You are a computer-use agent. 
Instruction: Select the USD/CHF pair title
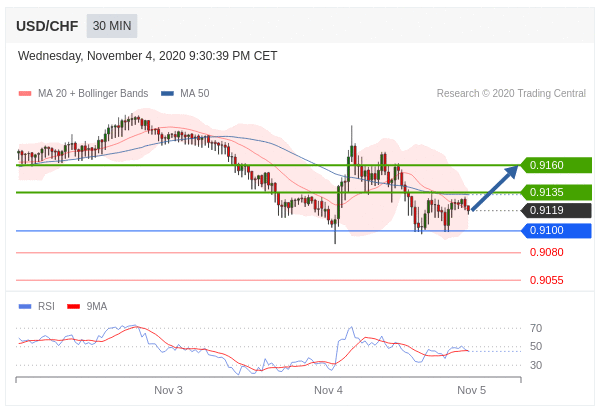coord(47,26)
